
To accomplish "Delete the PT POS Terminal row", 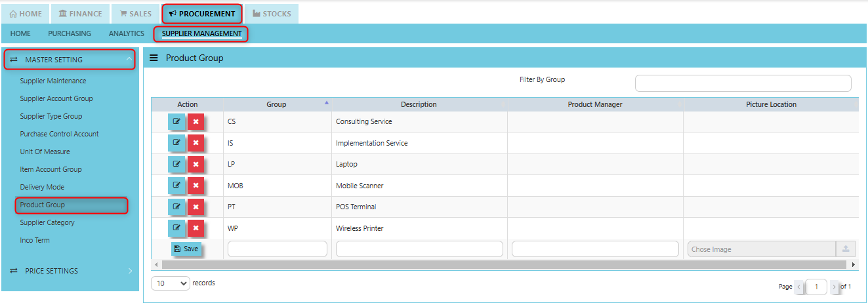I will 196,207.
